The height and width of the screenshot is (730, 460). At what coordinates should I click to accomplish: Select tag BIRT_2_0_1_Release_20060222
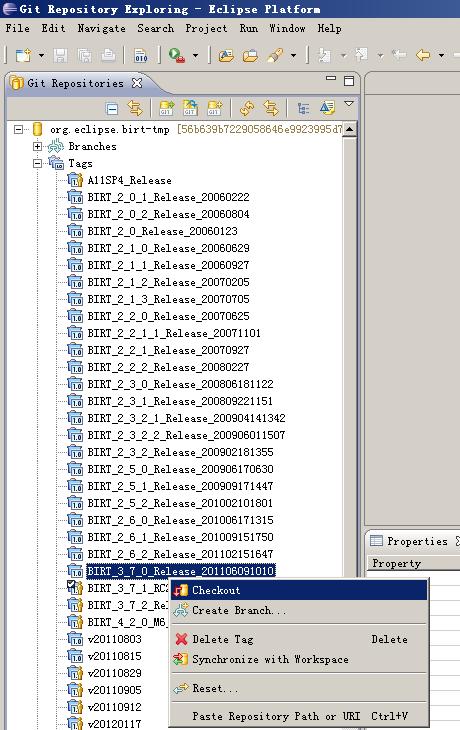pos(169,197)
